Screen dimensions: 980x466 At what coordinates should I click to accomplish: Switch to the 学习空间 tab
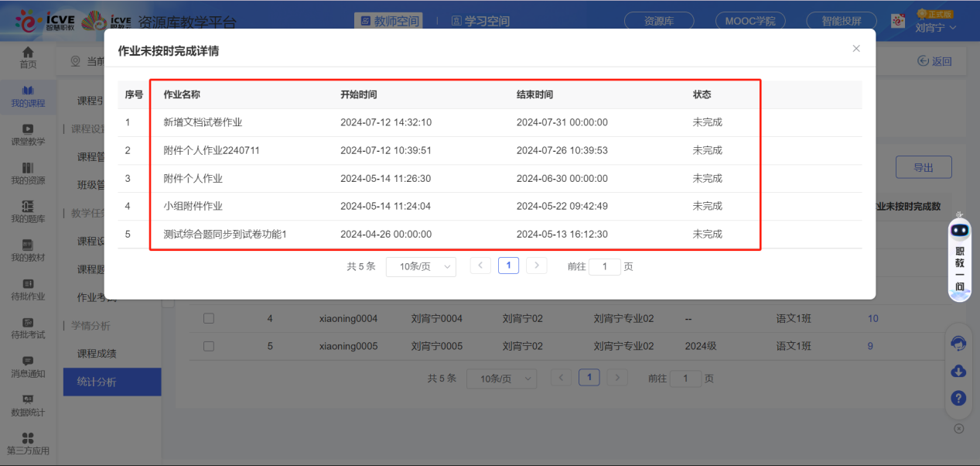click(x=480, y=21)
